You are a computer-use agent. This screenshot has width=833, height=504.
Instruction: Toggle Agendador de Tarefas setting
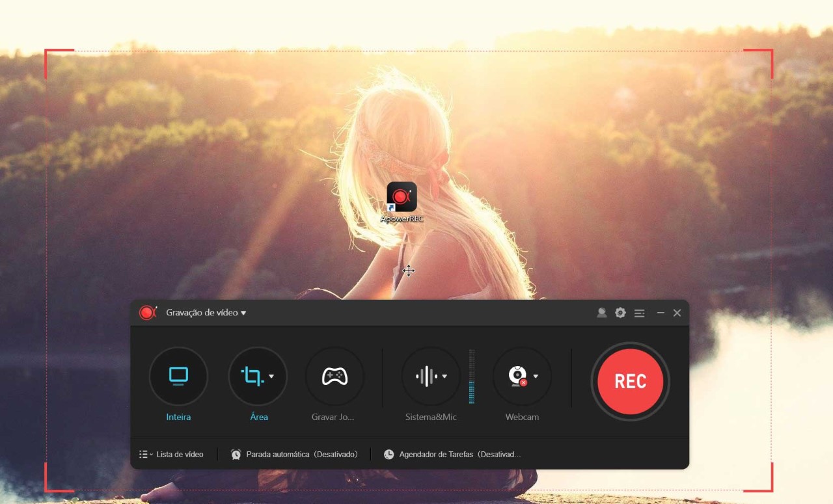coord(453,455)
